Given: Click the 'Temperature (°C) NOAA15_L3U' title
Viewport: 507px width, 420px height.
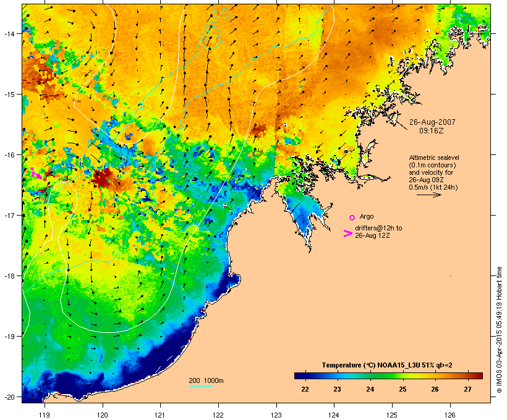Looking at the screenshot, I should (371, 365).
